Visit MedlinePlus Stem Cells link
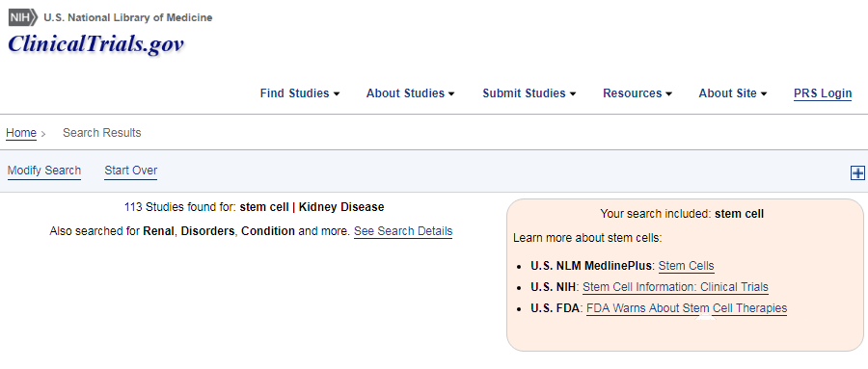Image resolution: width=868 pixels, height=369 pixels. coord(686,266)
